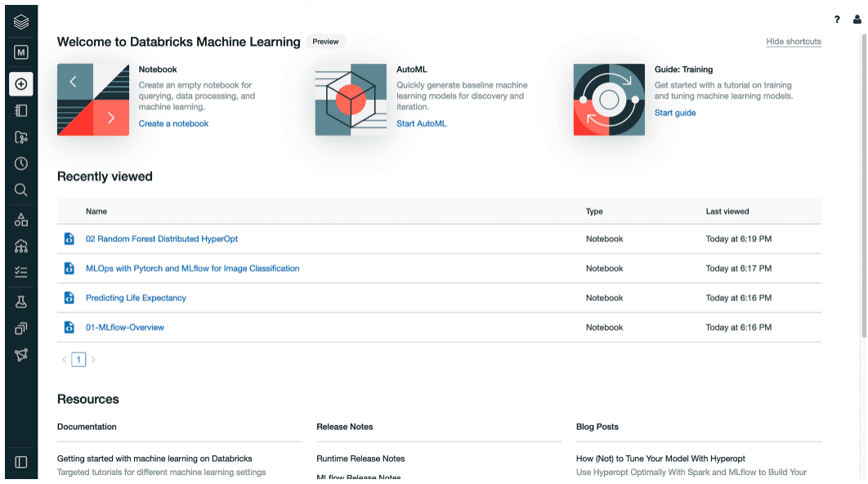This screenshot has width=868, height=484.
Task: Click 'Today at 6:17 PM' cell
Action: 739,268
